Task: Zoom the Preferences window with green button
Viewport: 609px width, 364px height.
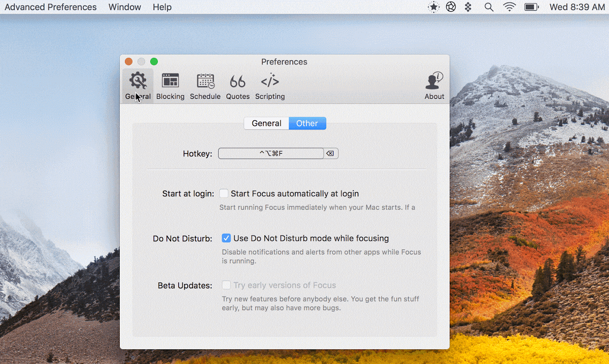Action: [x=154, y=61]
